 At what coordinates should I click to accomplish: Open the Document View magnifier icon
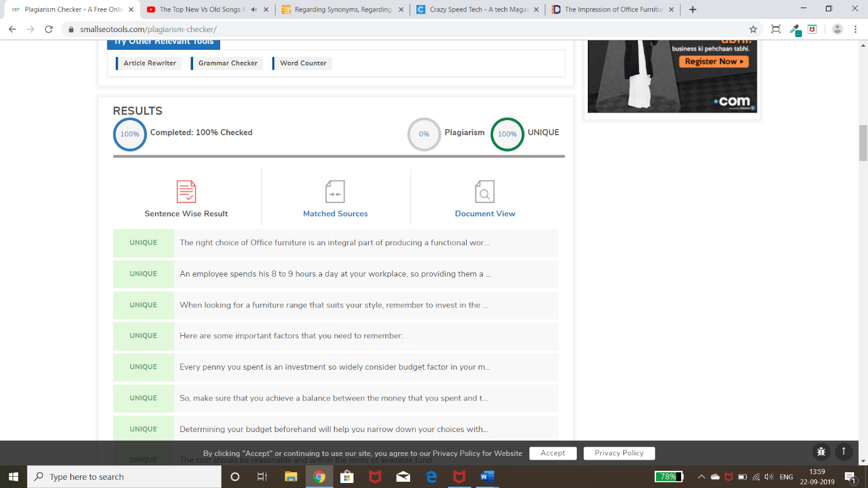[x=484, y=192]
